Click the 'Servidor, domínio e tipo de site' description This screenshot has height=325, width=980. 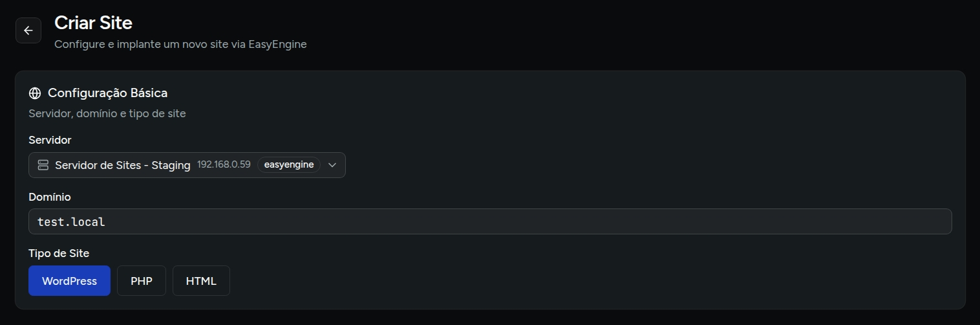107,113
